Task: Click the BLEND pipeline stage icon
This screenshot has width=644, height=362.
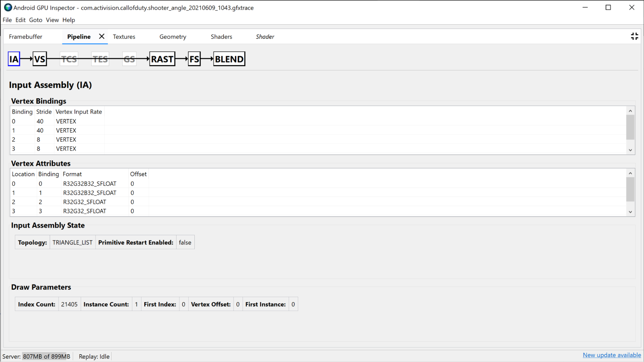Action: click(229, 59)
